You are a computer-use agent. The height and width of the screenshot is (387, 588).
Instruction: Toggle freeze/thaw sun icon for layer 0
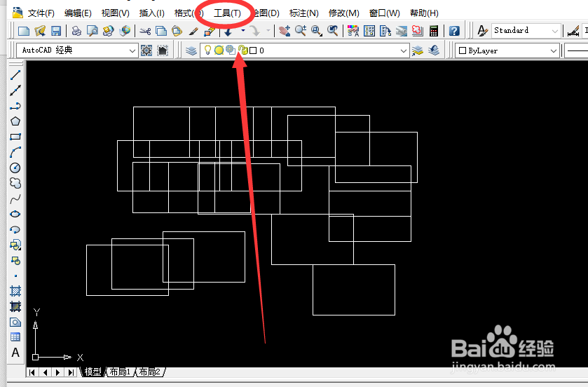click(x=219, y=50)
